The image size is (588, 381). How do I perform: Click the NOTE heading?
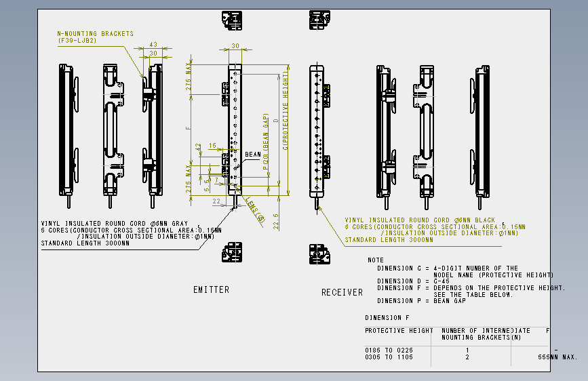(x=376, y=260)
